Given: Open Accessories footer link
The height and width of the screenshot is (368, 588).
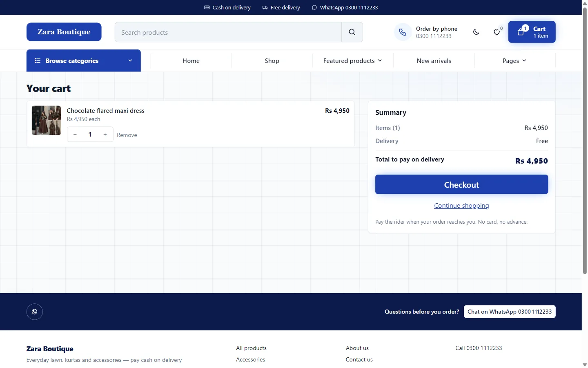Looking at the screenshot, I should click(x=251, y=359).
